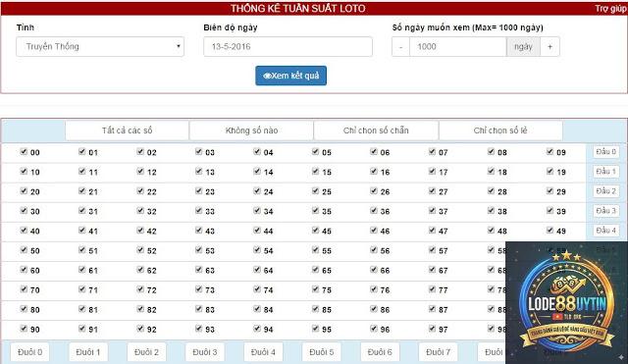The width and height of the screenshot is (628, 364).
Task: Toggle the checkbox for number 91
Action: tap(82, 328)
